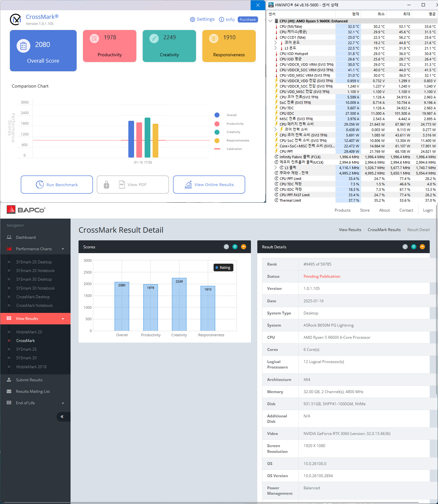
Task: Collapse Result Details with orange minus
Action: coord(422,247)
